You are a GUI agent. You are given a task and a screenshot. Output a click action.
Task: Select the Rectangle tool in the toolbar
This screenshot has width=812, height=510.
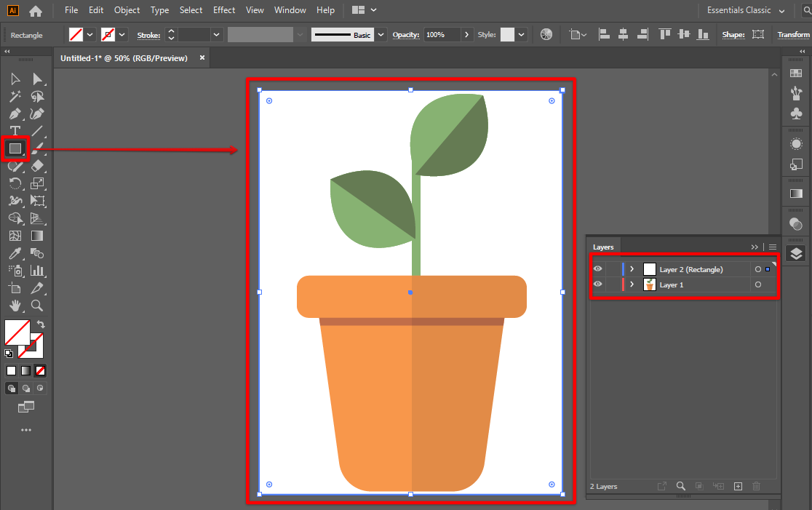[x=15, y=148]
